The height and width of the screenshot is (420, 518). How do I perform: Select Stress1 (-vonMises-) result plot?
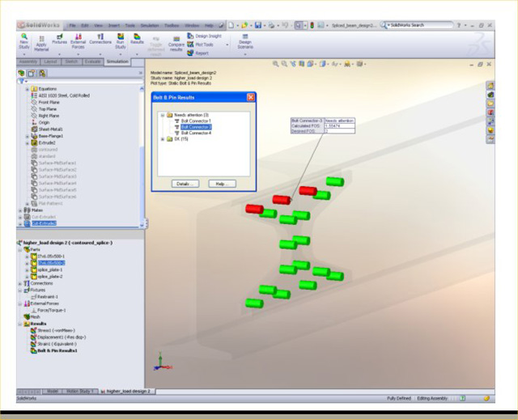(x=57, y=330)
